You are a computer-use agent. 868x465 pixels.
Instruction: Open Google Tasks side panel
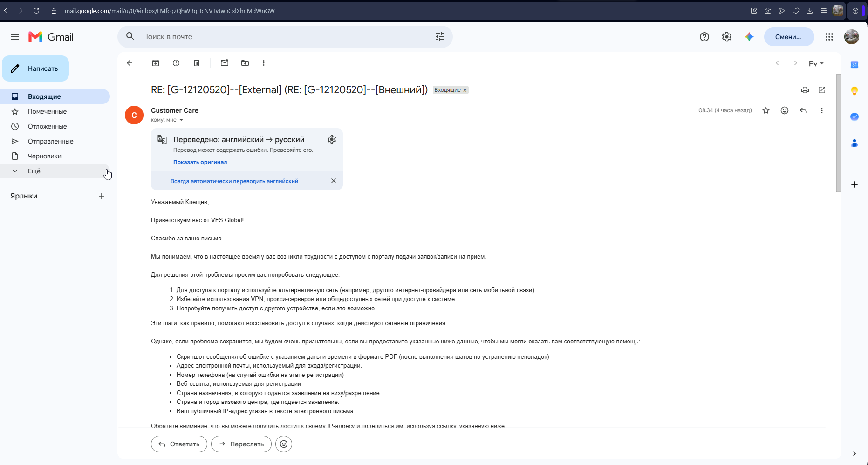click(x=854, y=117)
